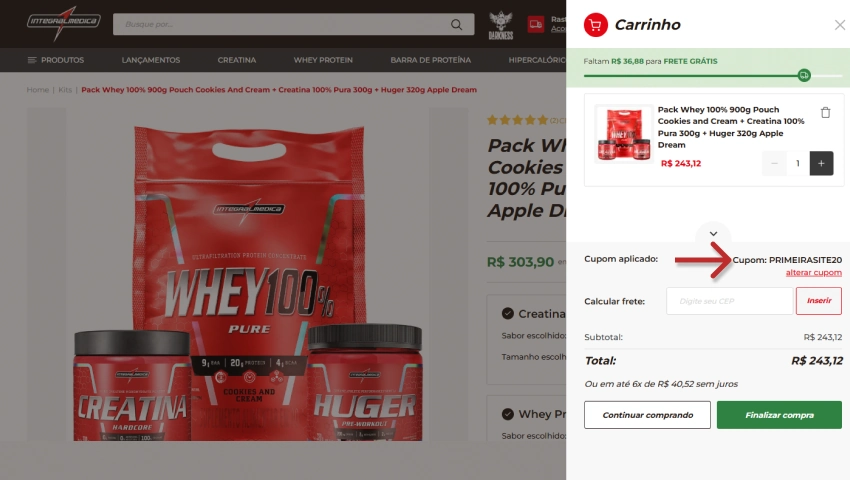This screenshot has width=850, height=480.
Task: Click the Continuar comprando button
Action: [x=647, y=415]
